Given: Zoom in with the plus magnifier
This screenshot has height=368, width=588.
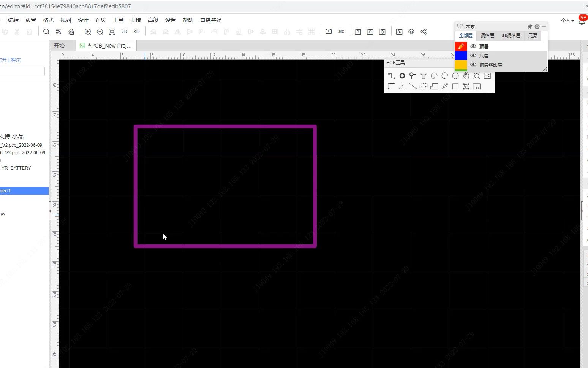Looking at the screenshot, I should tap(88, 32).
